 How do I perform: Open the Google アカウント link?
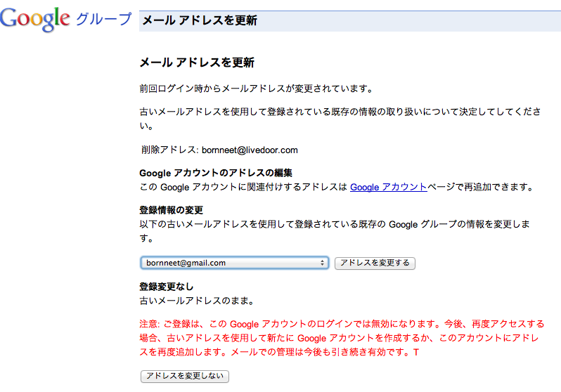[389, 187]
